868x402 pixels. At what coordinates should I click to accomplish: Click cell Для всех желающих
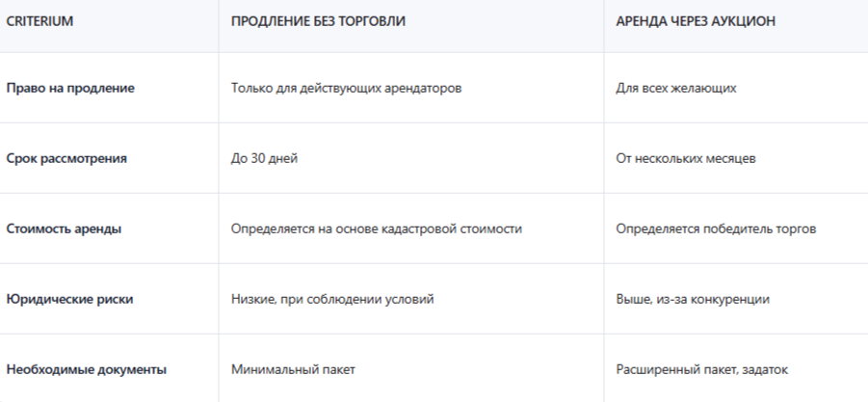[x=676, y=88]
